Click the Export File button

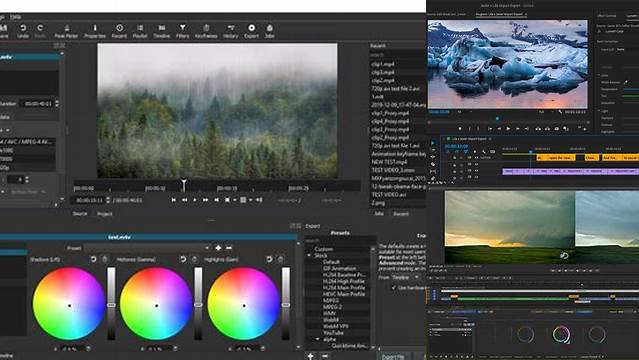click(x=394, y=356)
